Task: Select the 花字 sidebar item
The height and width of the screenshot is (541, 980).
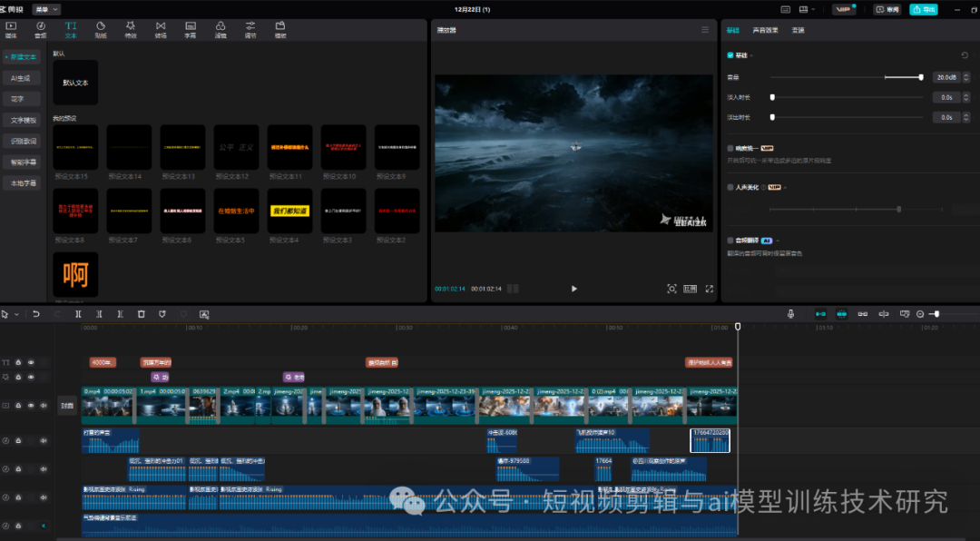Action: pos(21,99)
